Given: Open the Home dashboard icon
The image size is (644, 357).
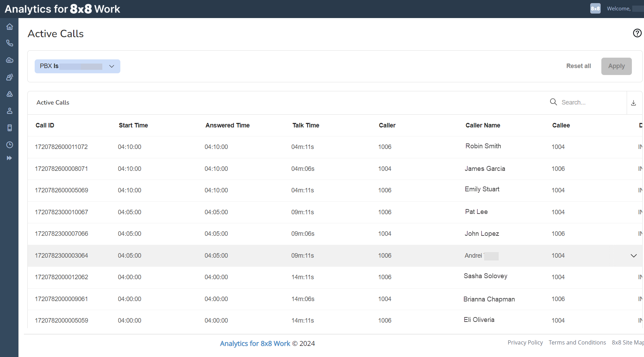Looking at the screenshot, I should pyautogui.click(x=9, y=26).
